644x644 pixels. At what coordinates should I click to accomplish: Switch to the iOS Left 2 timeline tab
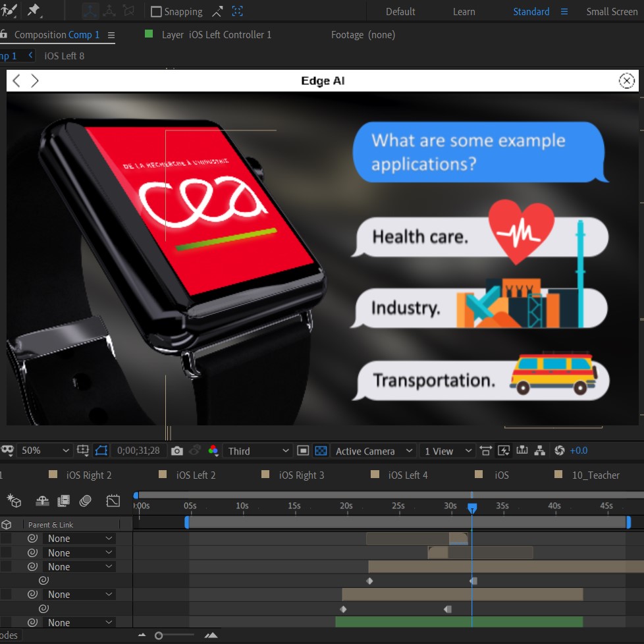(196, 475)
